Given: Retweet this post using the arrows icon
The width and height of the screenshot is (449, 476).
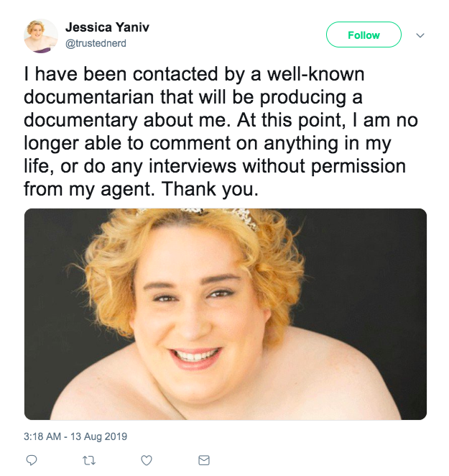Looking at the screenshot, I should click(89, 460).
